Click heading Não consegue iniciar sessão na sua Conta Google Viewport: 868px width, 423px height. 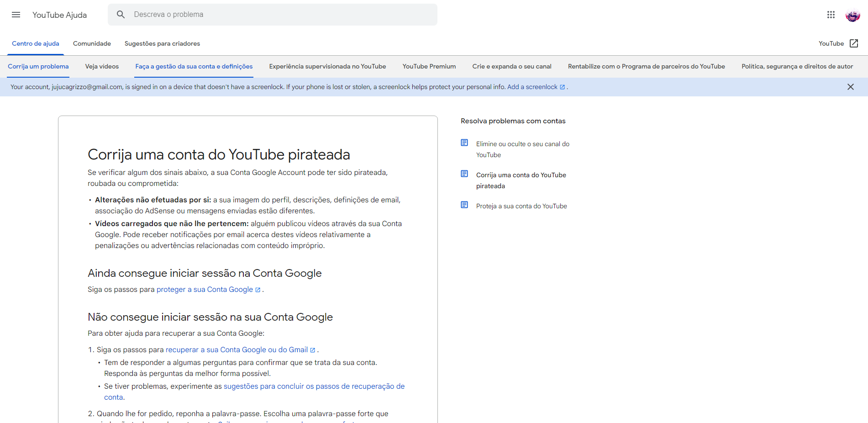[210, 317]
